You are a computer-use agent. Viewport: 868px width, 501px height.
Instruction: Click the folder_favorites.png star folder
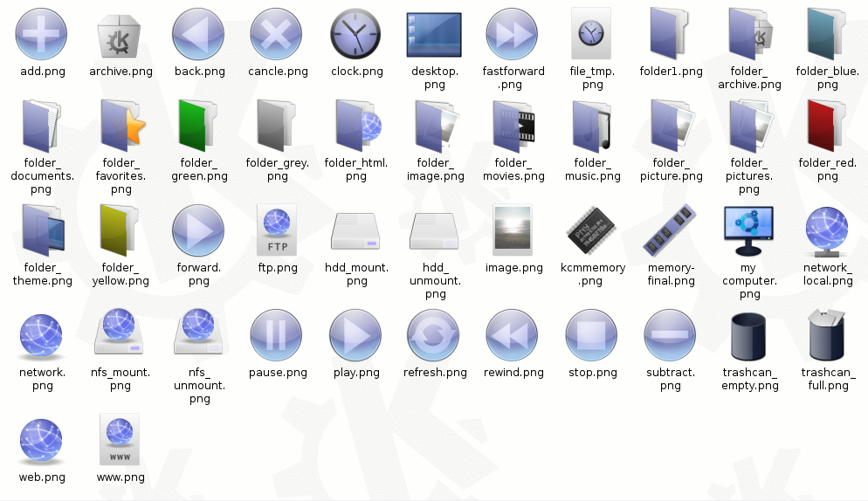pos(122,127)
